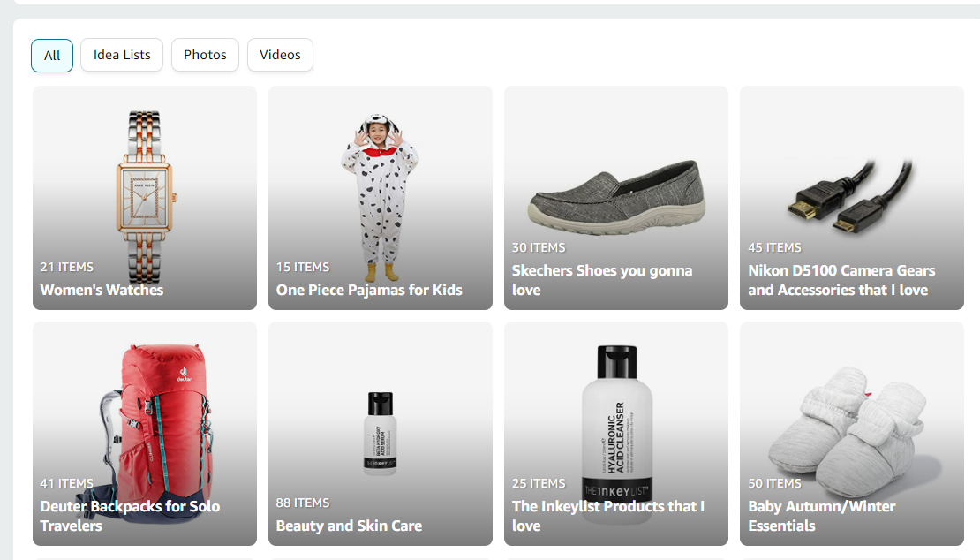Select the All filter tab
The width and height of the screenshot is (980, 560).
pyautogui.click(x=52, y=55)
